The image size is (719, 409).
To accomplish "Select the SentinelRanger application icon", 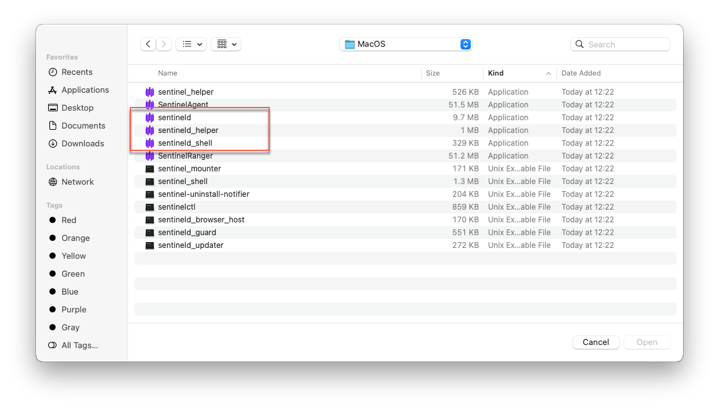I will [x=150, y=156].
